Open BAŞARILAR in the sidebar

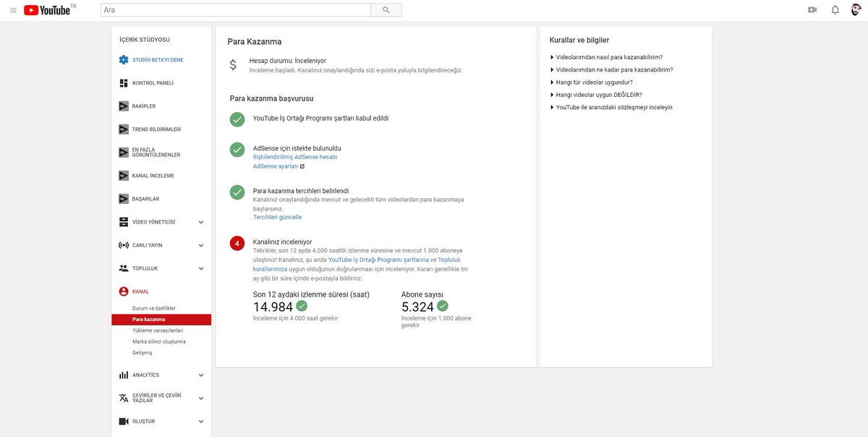tap(145, 199)
